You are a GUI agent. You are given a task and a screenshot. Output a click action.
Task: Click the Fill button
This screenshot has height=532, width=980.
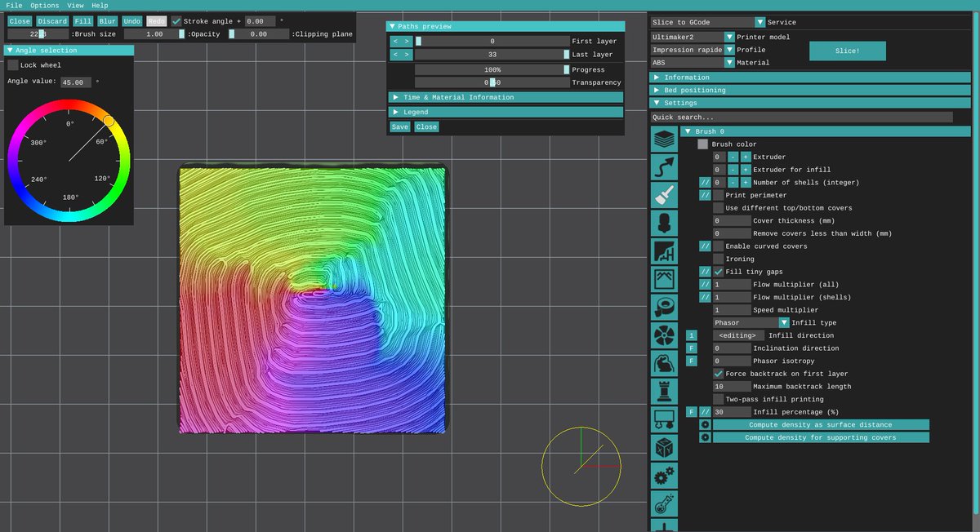pos(82,21)
